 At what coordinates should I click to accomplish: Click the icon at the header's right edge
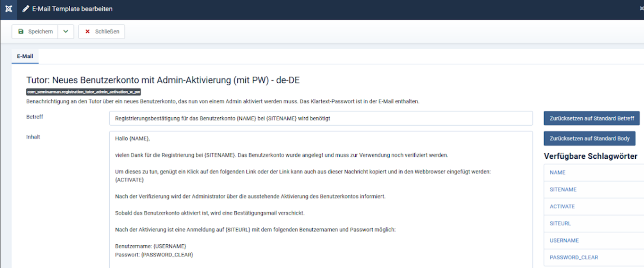[x=641, y=8]
